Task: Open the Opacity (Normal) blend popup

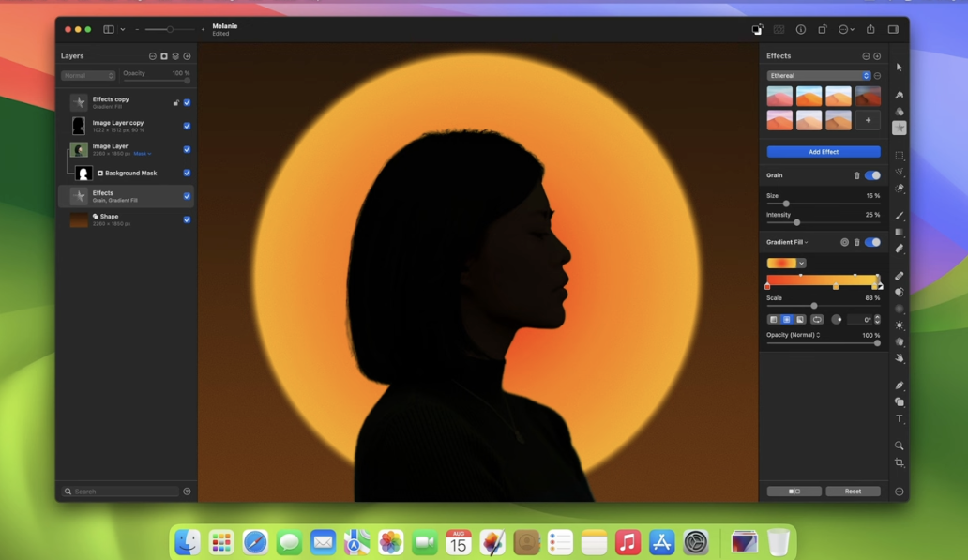Action: [x=794, y=335]
